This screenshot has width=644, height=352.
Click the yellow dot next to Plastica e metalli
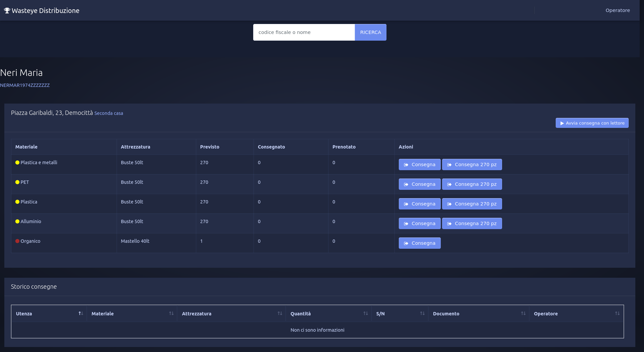point(17,163)
